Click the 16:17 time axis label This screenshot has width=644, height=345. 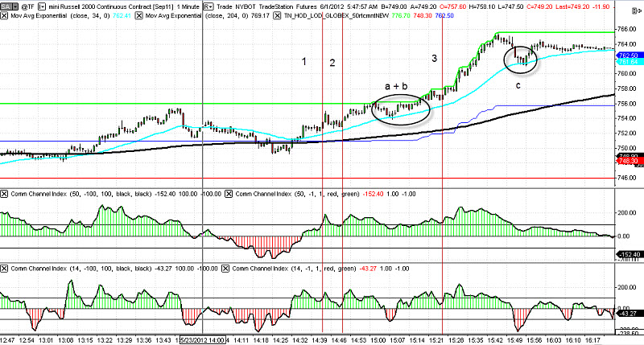[592, 340]
